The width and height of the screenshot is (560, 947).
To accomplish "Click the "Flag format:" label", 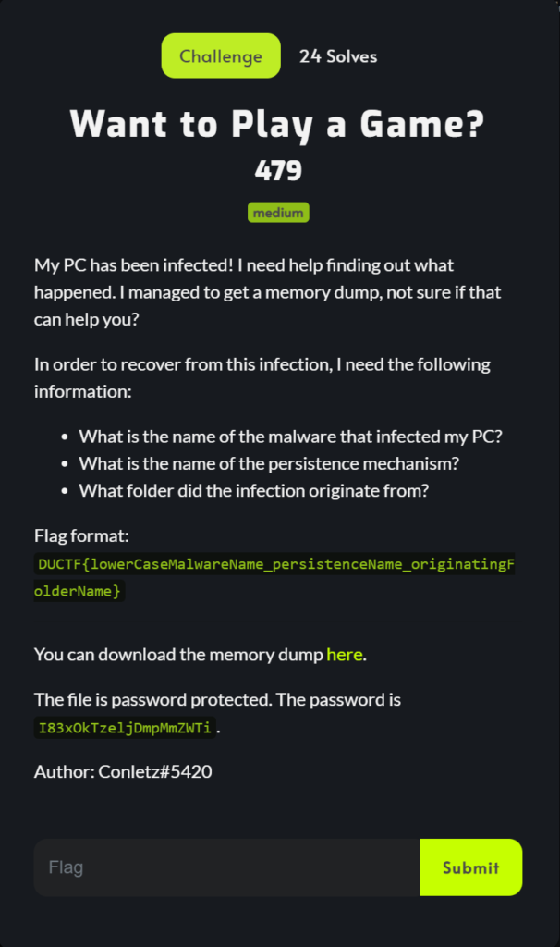I will 81,536.
